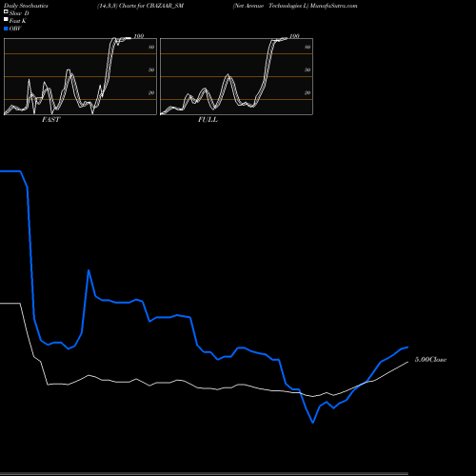Click the 80 level label in FULL chart
The height and width of the screenshot is (476, 476).
(307, 47)
